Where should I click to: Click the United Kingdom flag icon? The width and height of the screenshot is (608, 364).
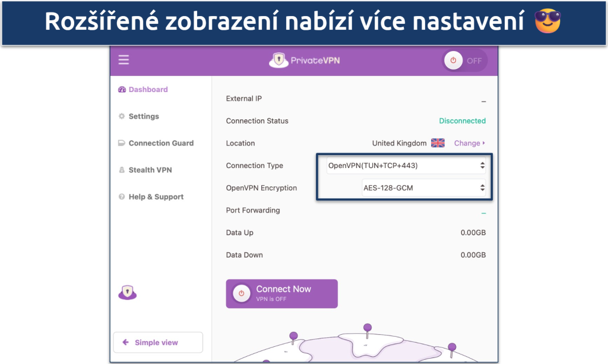tap(438, 143)
